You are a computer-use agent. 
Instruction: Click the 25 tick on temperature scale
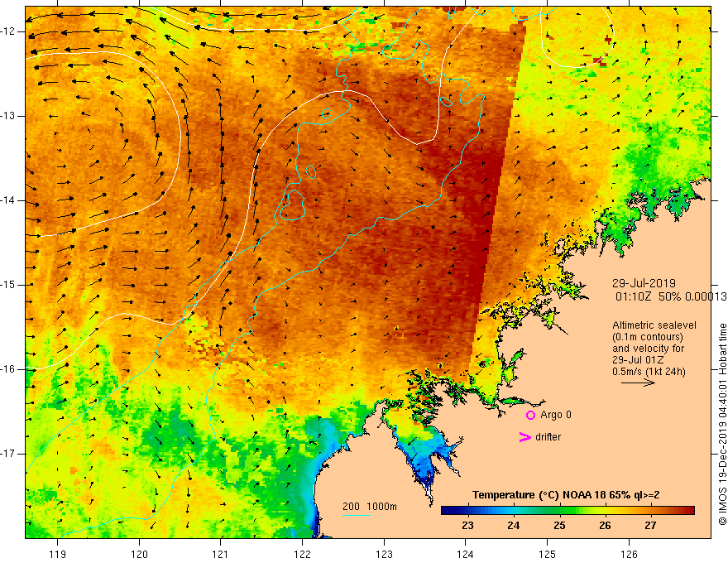559,526
